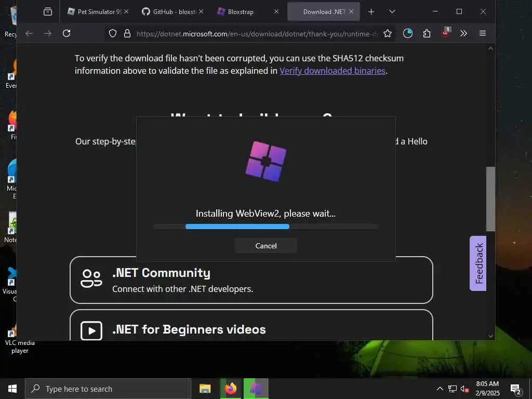View site security padlock info
The width and height of the screenshot is (532, 399).
click(x=127, y=33)
